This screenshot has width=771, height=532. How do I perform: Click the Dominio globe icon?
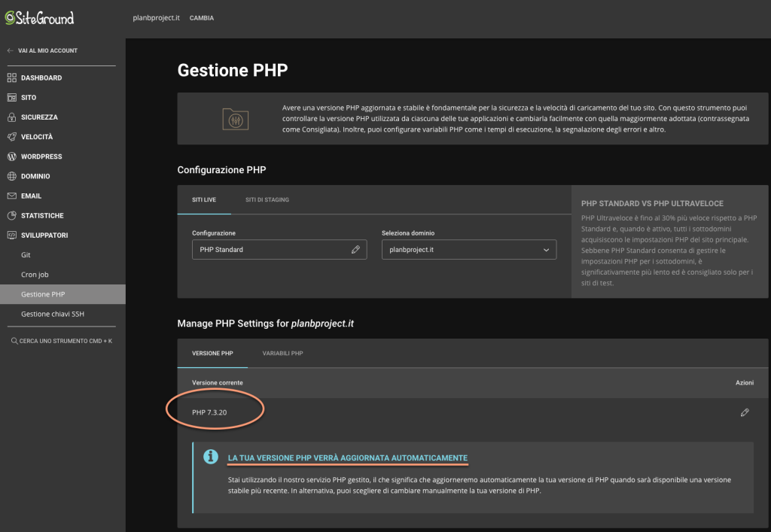[x=12, y=176]
